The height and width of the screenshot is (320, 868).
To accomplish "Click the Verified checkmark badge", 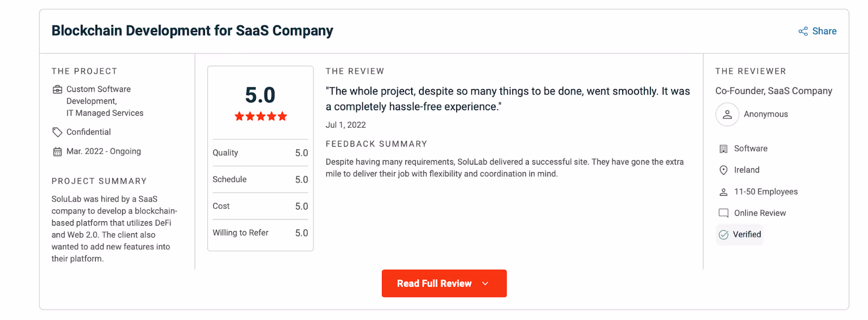I will pos(724,234).
